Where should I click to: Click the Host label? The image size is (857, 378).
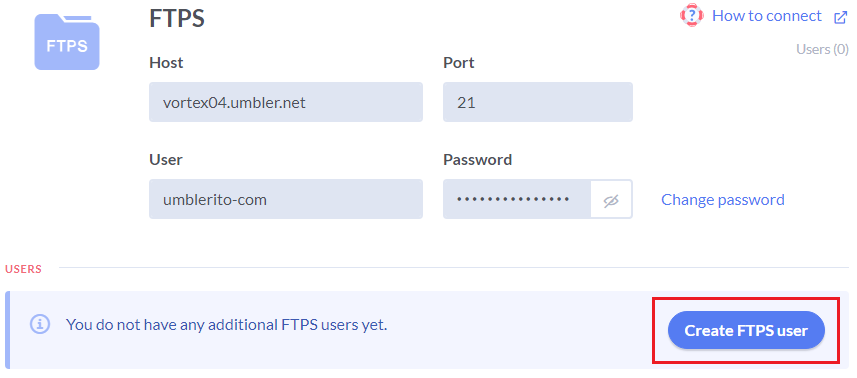click(x=166, y=63)
